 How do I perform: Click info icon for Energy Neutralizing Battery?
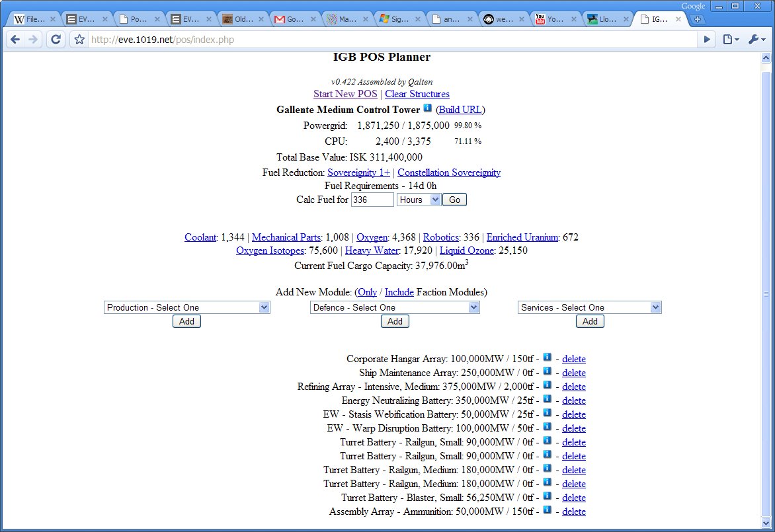(547, 399)
